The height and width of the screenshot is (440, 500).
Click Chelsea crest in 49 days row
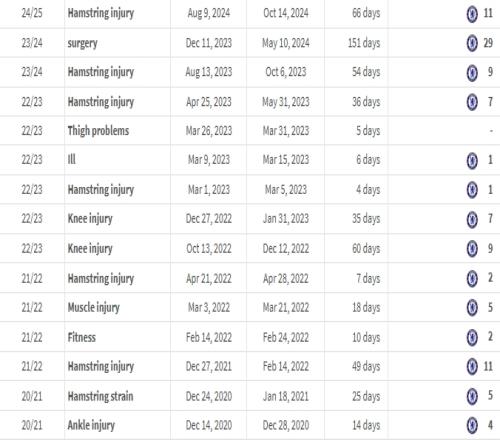point(472,366)
